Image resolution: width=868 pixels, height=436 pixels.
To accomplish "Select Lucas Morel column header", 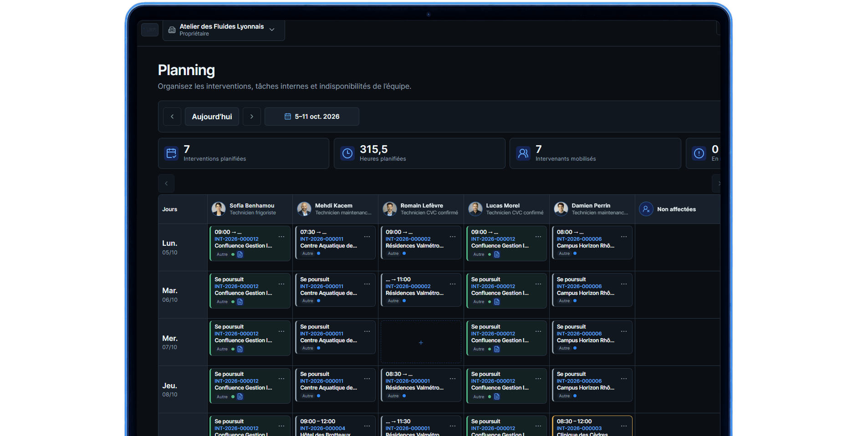I will [x=506, y=209].
